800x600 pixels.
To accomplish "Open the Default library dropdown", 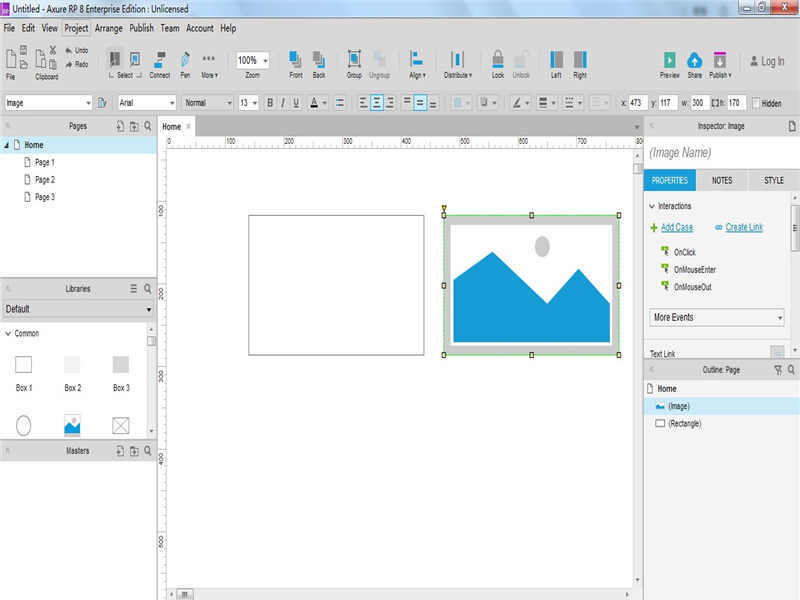I will click(x=78, y=309).
